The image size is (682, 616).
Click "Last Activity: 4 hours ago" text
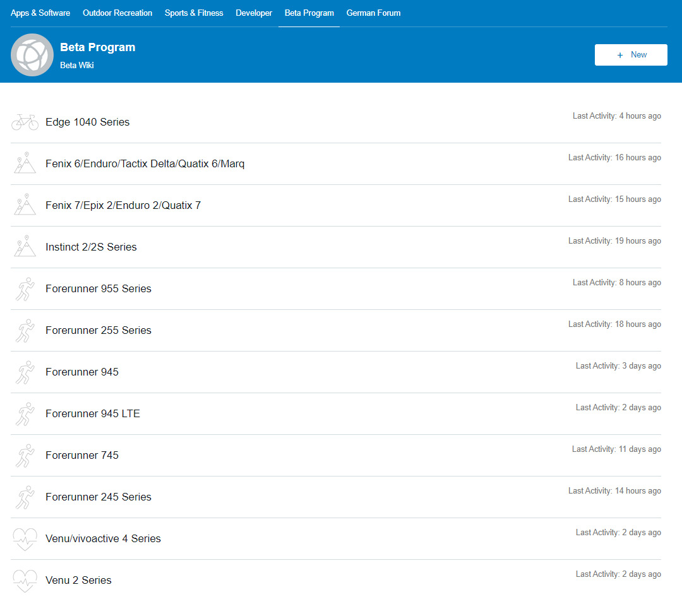617,116
